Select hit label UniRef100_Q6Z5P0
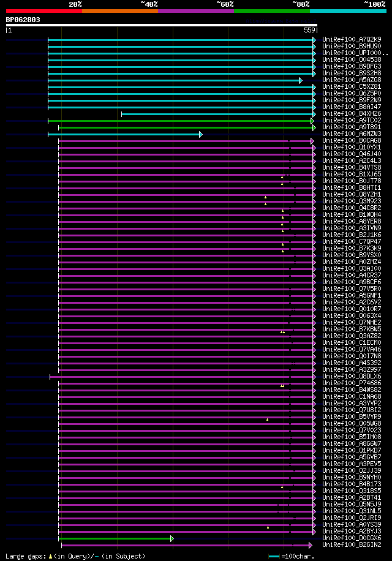 pos(352,93)
